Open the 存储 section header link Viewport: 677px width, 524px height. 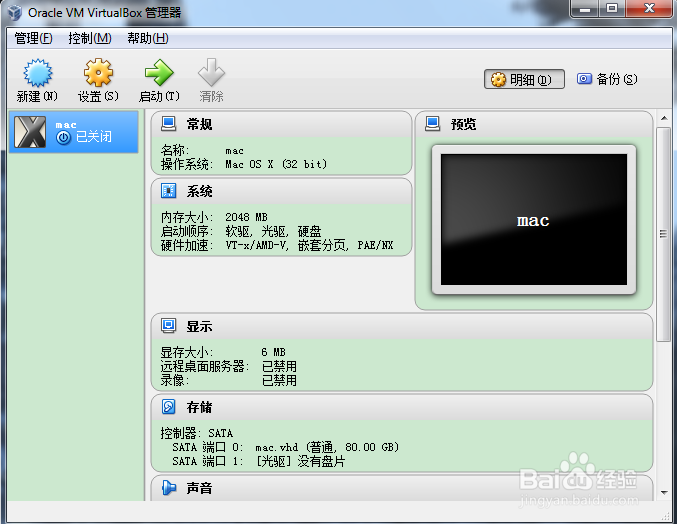199,407
